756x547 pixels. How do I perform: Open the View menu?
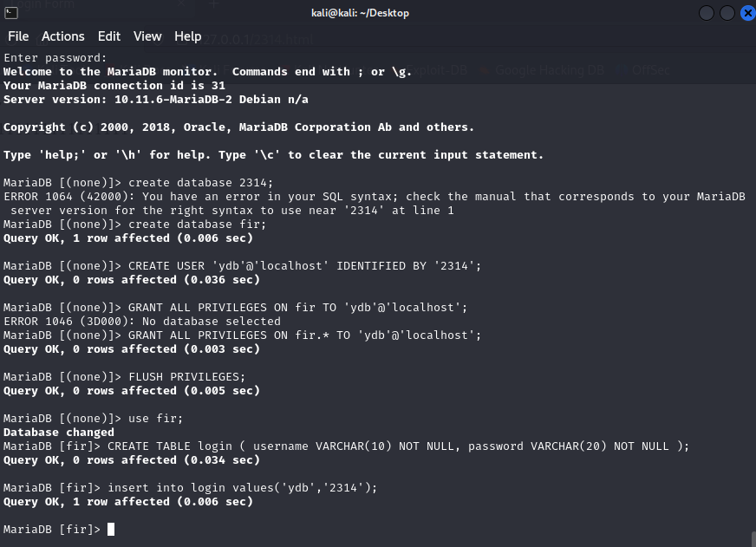pos(147,36)
